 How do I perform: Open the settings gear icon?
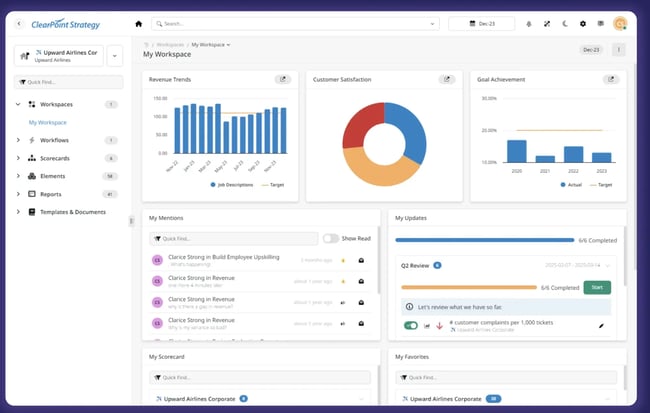tap(583, 23)
